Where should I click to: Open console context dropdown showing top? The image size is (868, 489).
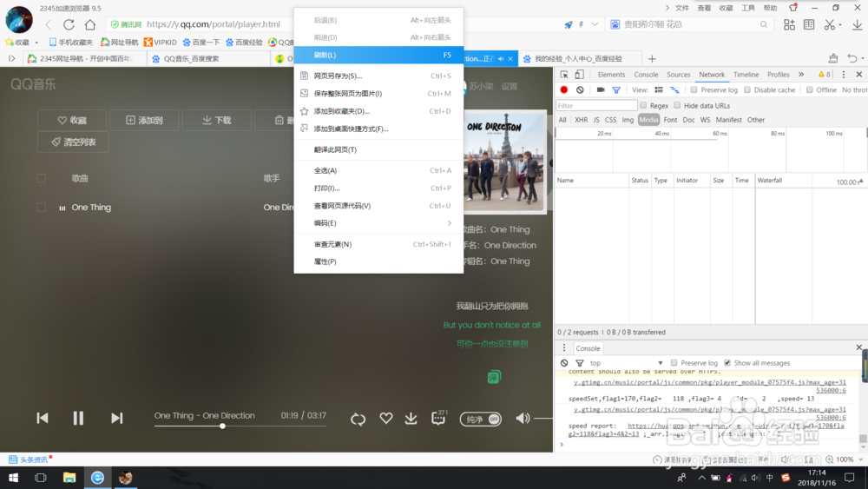(x=626, y=363)
